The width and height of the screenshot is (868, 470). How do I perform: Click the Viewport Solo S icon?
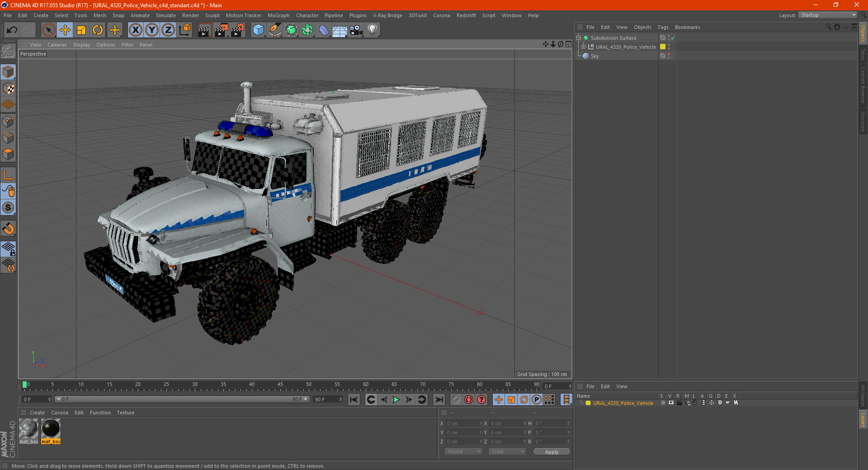point(8,207)
